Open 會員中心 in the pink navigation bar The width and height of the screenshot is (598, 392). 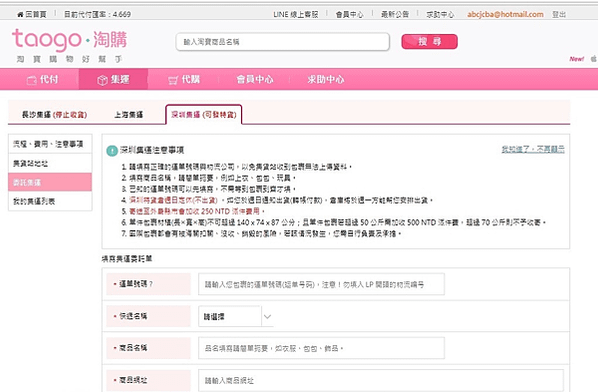click(x=255, y=79)
